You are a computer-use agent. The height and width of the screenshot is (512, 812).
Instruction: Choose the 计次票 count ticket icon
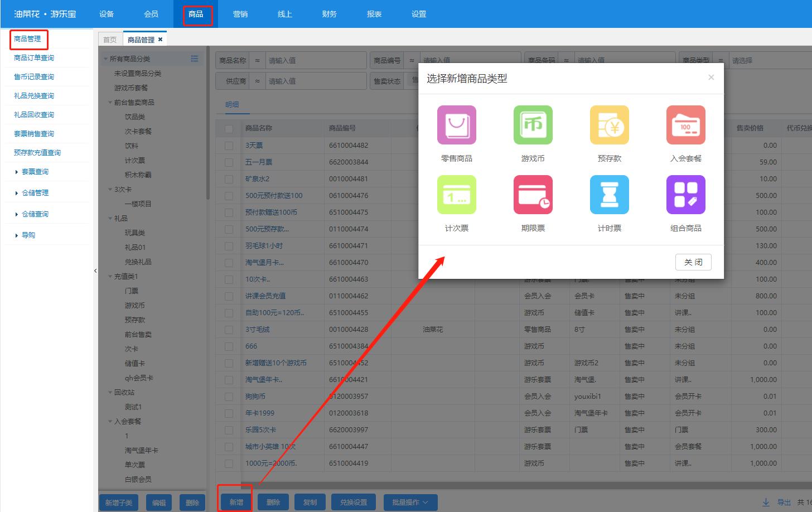pyautogui.click(x=457, y=195)
